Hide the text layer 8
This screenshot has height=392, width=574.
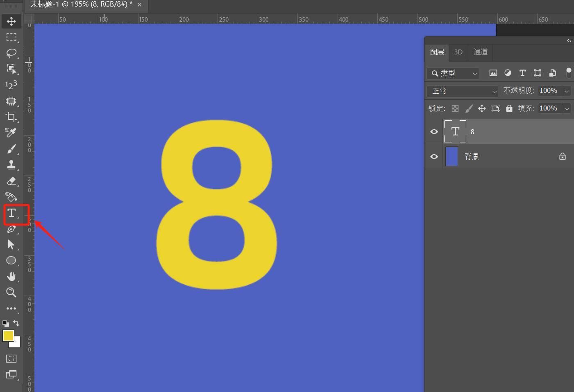(434, 132)
